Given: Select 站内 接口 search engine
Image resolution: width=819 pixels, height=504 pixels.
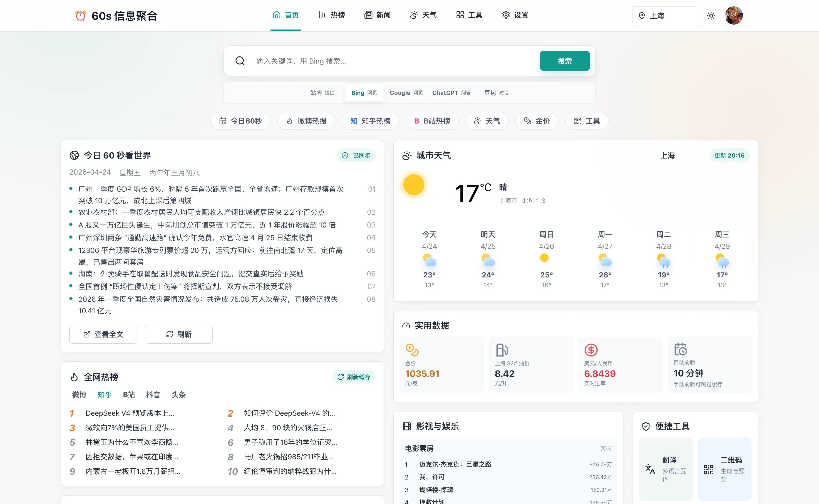Looking at the screenshot, I should tap(322, 93).
